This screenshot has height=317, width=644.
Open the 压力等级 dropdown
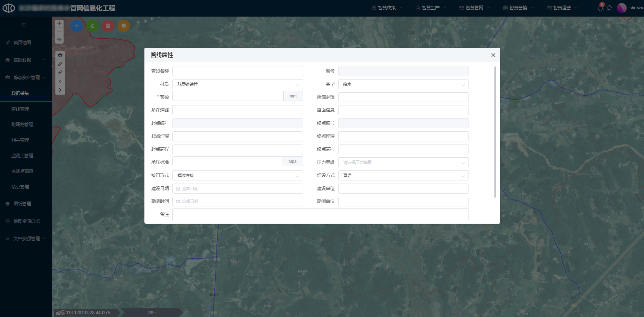point(403,162)
